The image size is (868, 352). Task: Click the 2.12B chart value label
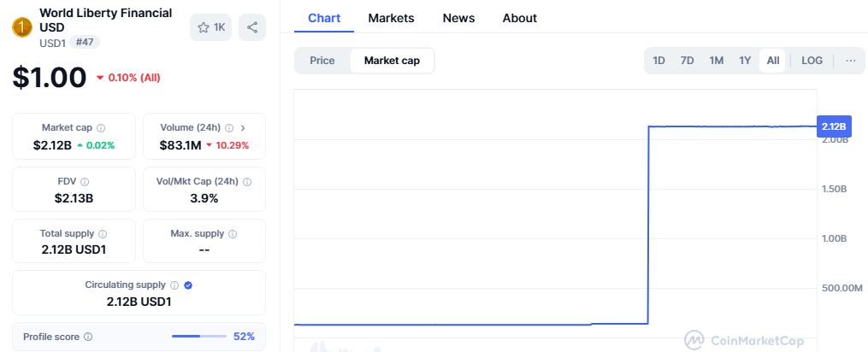[834, 126]
